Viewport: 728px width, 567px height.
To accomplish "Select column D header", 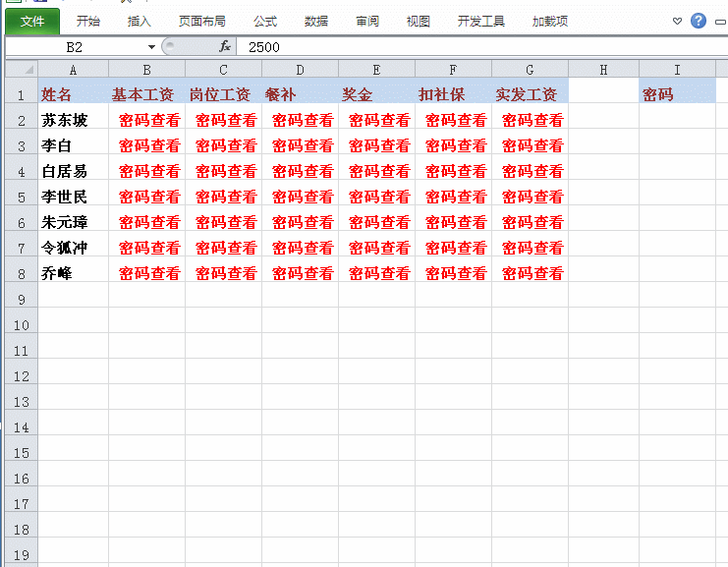I will tap(300, 70).
